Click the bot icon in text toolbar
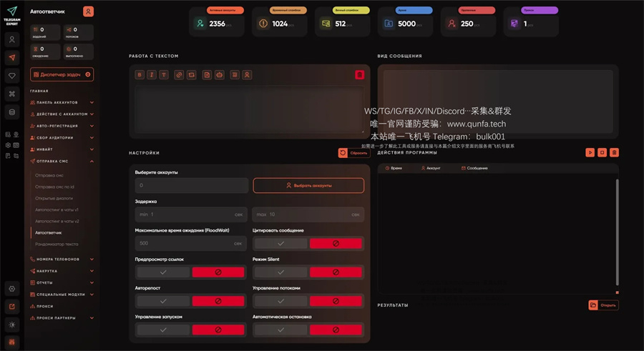The image size is (644, 351). 220,75
